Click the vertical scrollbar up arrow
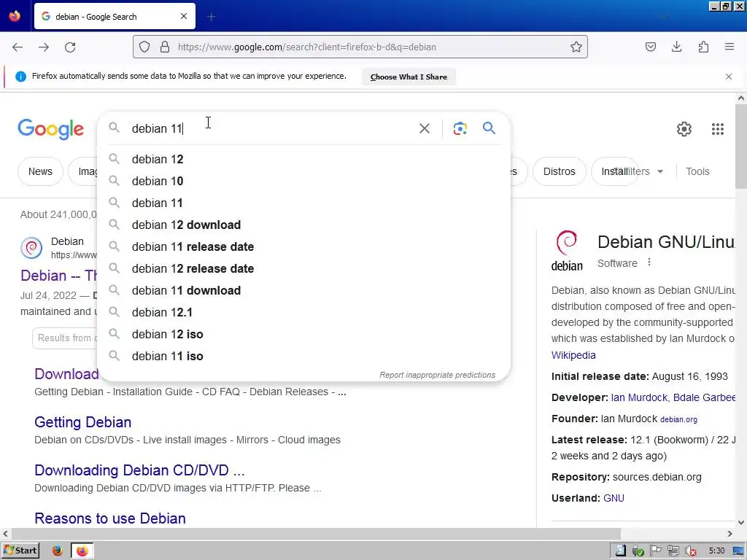 click(x=741, y=98)
